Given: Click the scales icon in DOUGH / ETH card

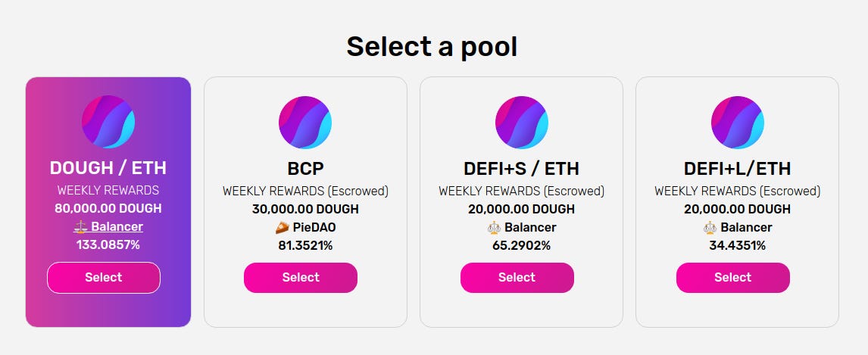Looking at the screenshot, I should (81, 227).
